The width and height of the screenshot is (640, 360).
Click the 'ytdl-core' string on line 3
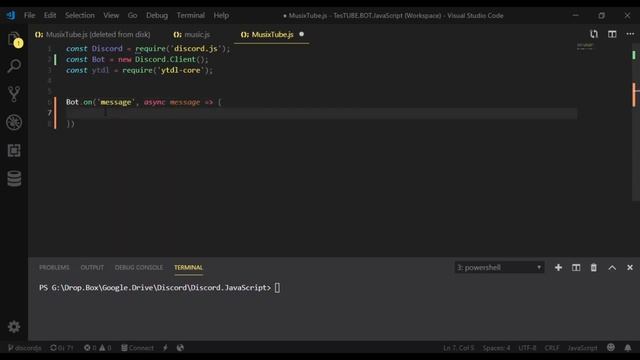180,70
